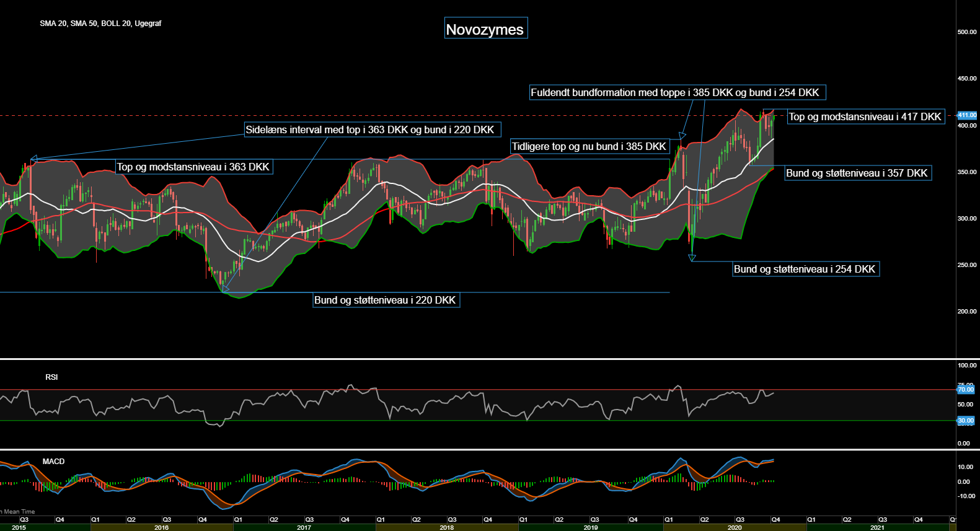Select the SMA 20, SMA 50, BOLL 20 indicator legend
Viewport: 980px width, 531px height.
coord(100,24)
